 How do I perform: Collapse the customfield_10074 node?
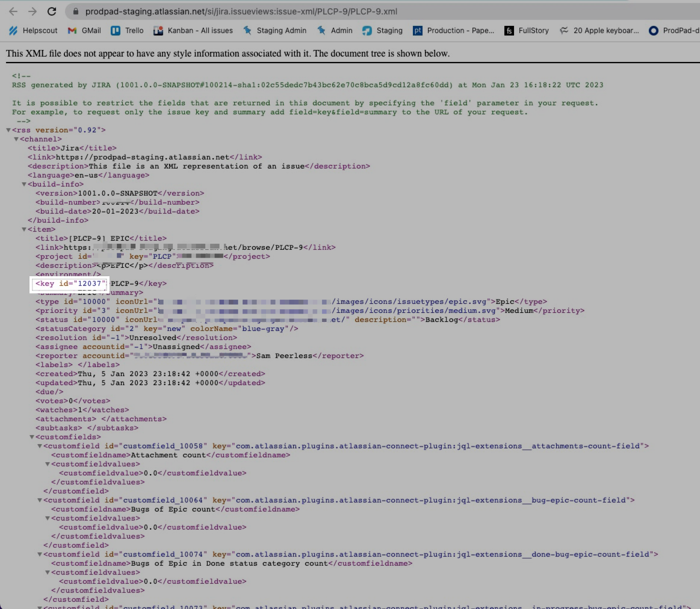[40, 554]
